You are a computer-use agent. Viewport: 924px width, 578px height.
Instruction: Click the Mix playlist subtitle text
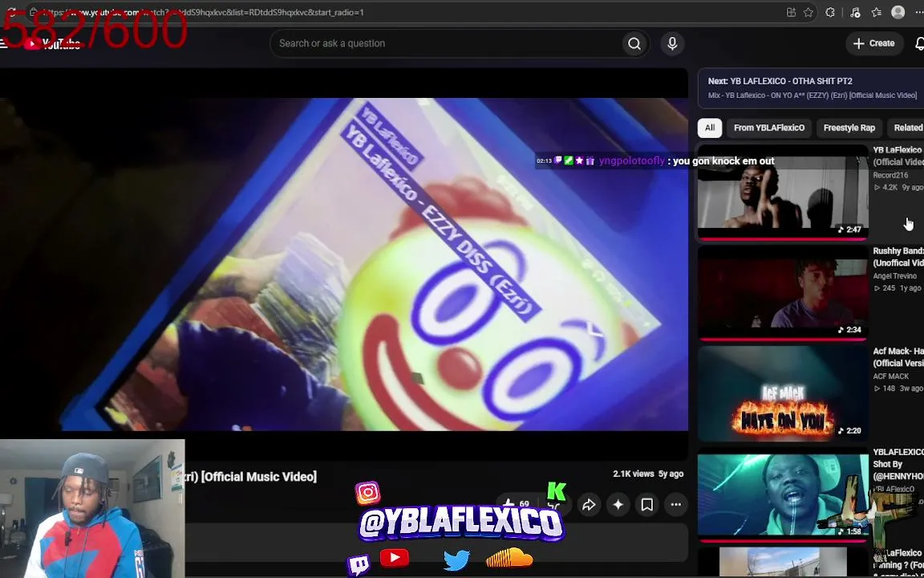pyautogui.click(x=812, y=96)
